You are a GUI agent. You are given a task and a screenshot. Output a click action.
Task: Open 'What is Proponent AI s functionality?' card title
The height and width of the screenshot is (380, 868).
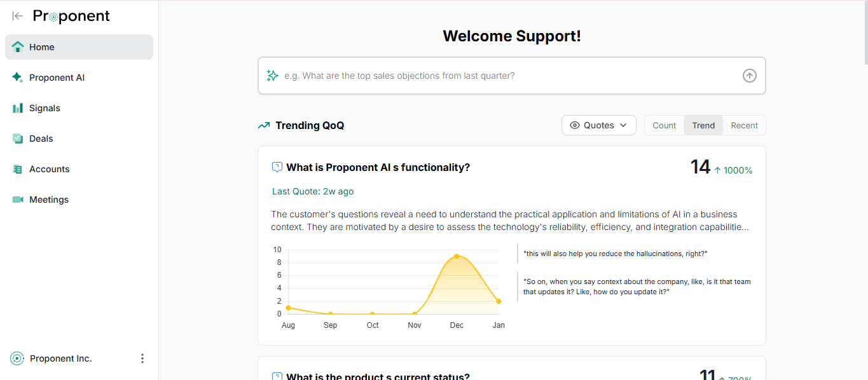tap(378, 167)
